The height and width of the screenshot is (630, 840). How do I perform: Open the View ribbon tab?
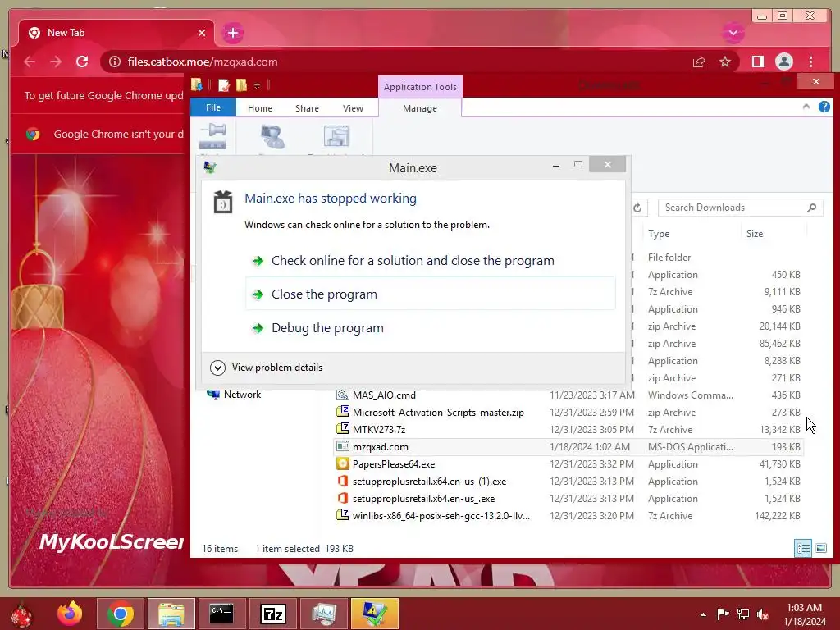[x=353, y=108]
